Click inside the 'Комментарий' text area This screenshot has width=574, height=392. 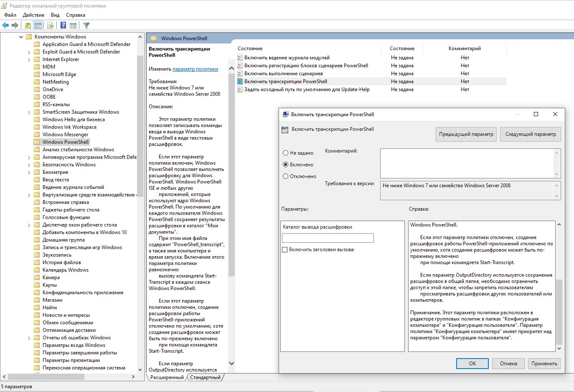[467, 163]
